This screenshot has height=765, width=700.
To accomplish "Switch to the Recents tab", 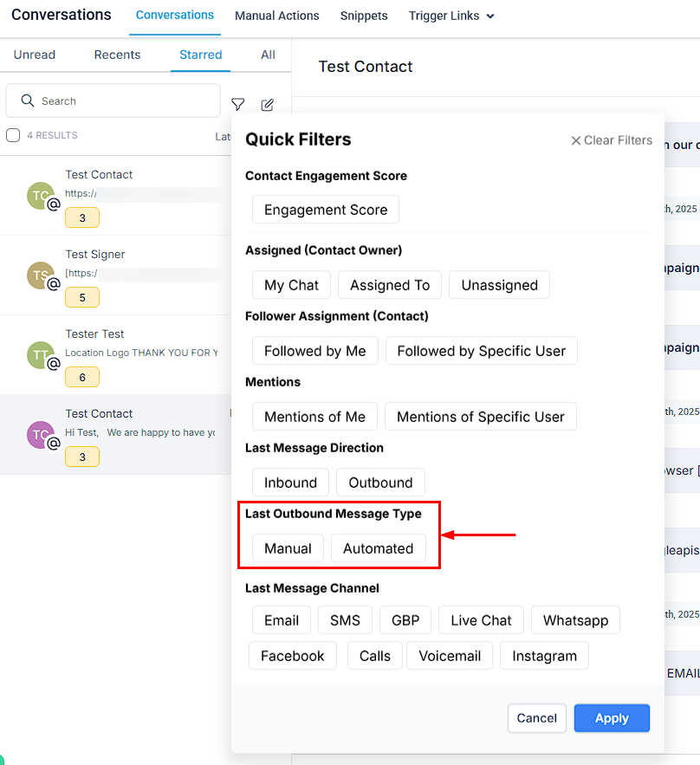I will (x=117, y=55).
